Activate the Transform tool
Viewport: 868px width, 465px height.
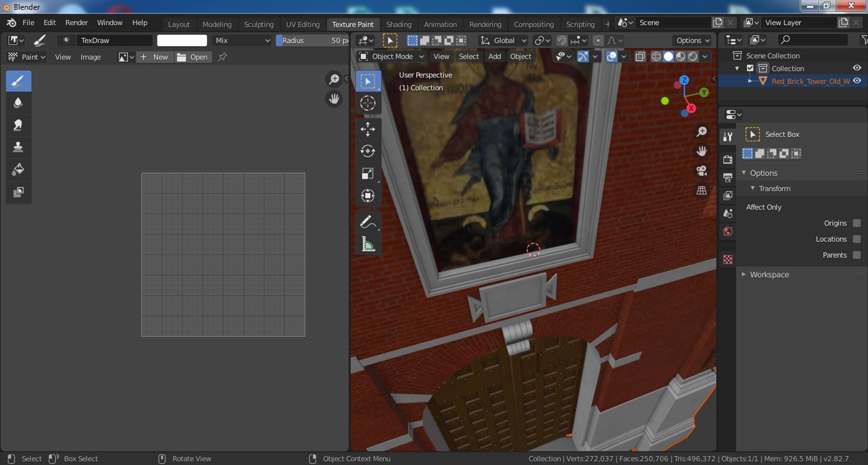(368, 195)
